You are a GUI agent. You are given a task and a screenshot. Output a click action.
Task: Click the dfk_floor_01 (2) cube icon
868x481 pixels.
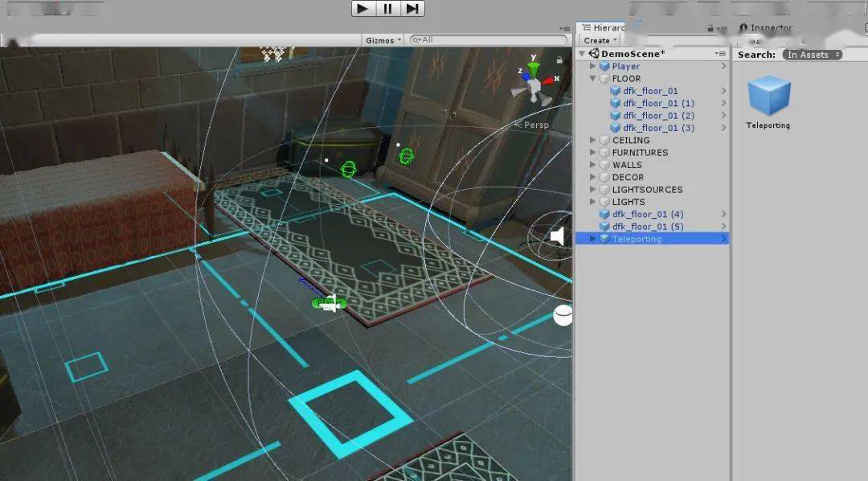tap(615, 115)
